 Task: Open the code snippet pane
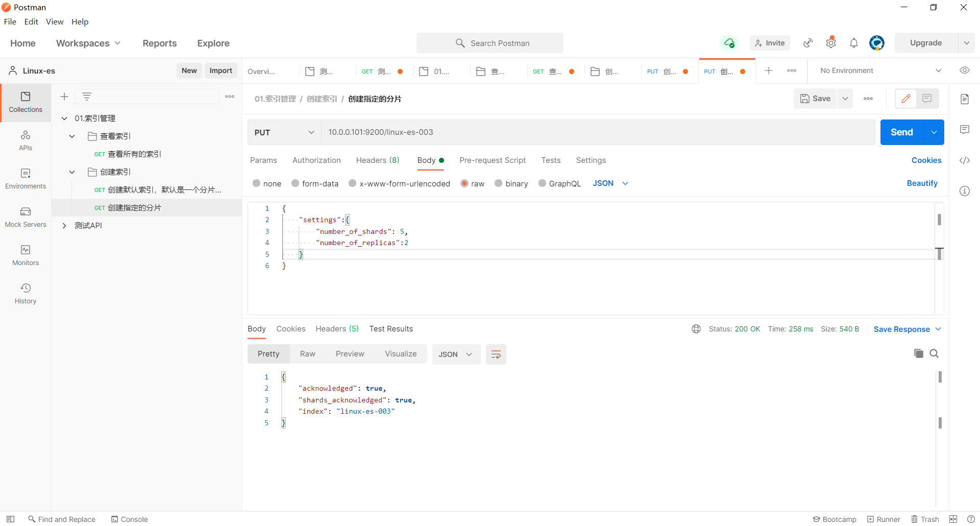965,160
